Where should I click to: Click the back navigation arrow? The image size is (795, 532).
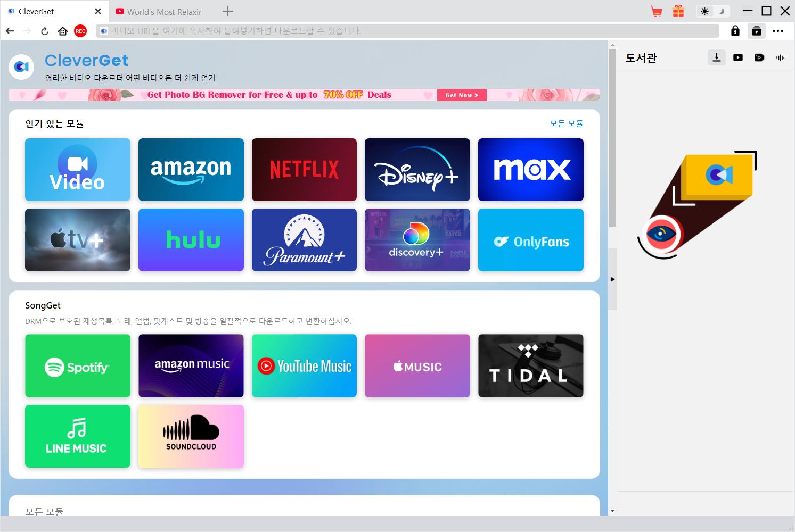10,31
